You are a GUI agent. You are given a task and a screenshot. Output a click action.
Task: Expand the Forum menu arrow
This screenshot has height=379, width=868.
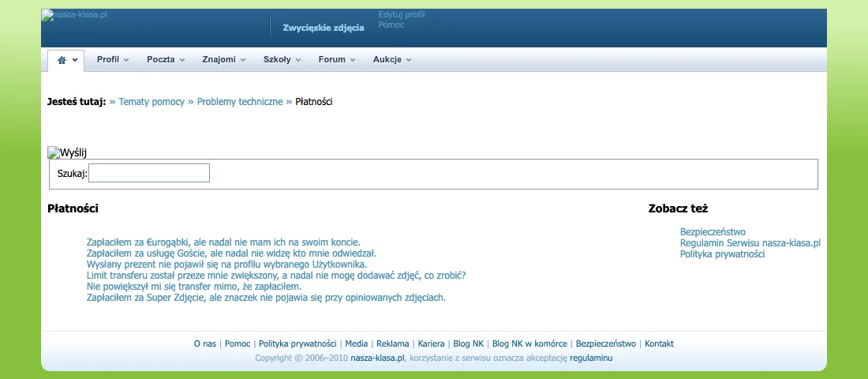[353, 60]
